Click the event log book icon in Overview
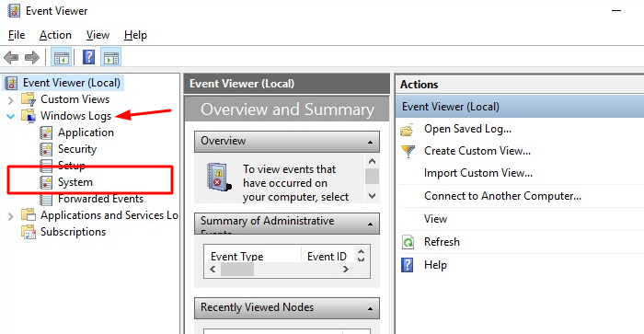 219,177
